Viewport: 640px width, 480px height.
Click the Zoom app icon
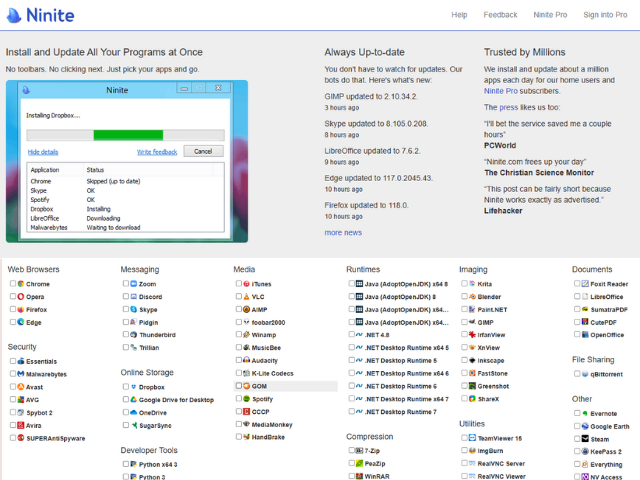click(x=133, y=284)
